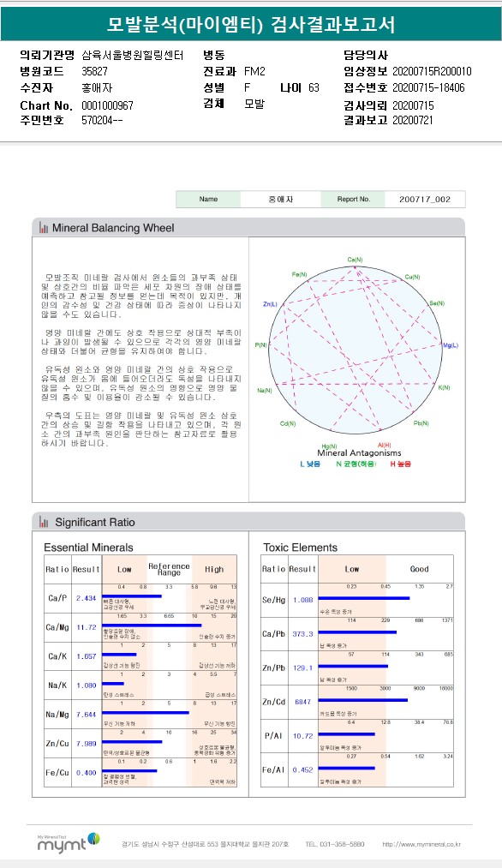Click the Significant Ratio heading
This screenshot has height=868, width=502.
[x=94, y=522]
